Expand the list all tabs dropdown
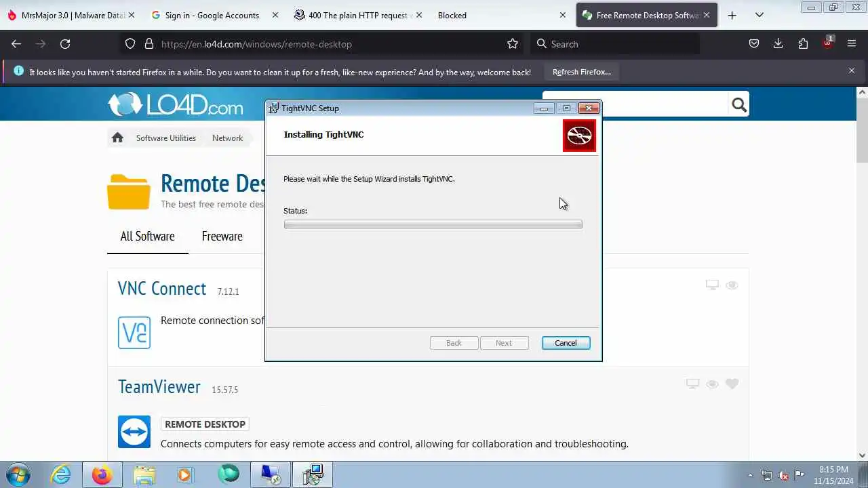This screenshot has width=868, height=488. click(759, 15)
